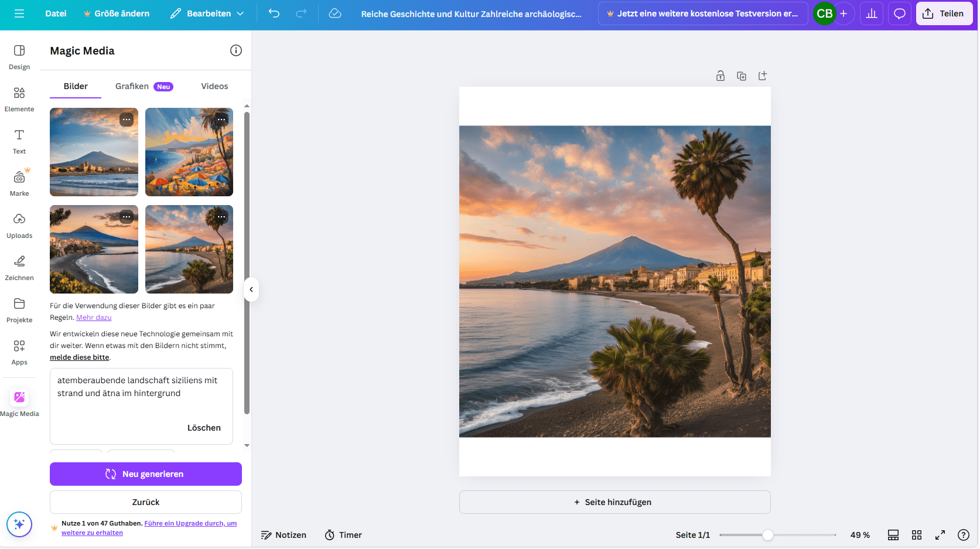Open the Zeichnen drawing tool
This screenshot has height=549, width=980.
[19, 268]
